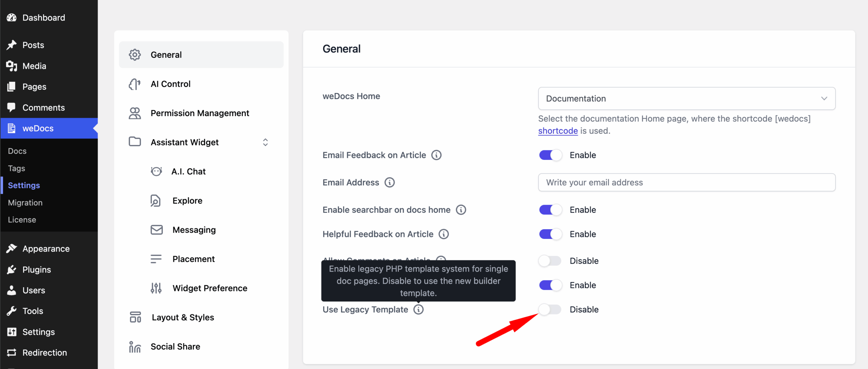Click the Placement lines icon

coord(156,259)
